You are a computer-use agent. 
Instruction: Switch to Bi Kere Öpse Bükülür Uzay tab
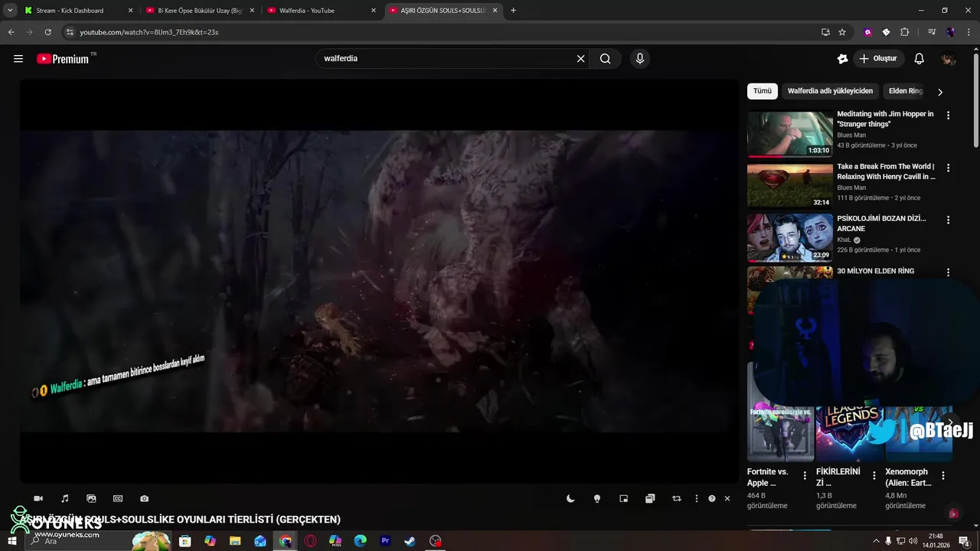click(198, 11)
